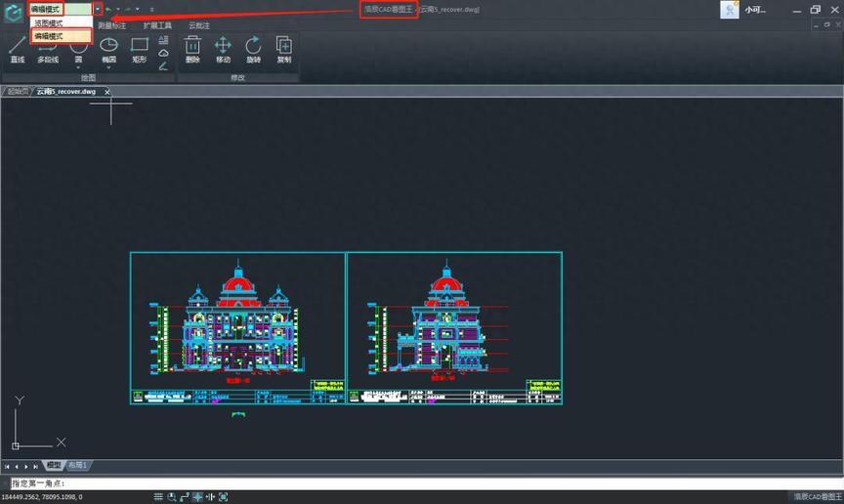Select the 矩形 (Rectangle) tool
Viewport: 844px width, 504px height.
(139, 47)
